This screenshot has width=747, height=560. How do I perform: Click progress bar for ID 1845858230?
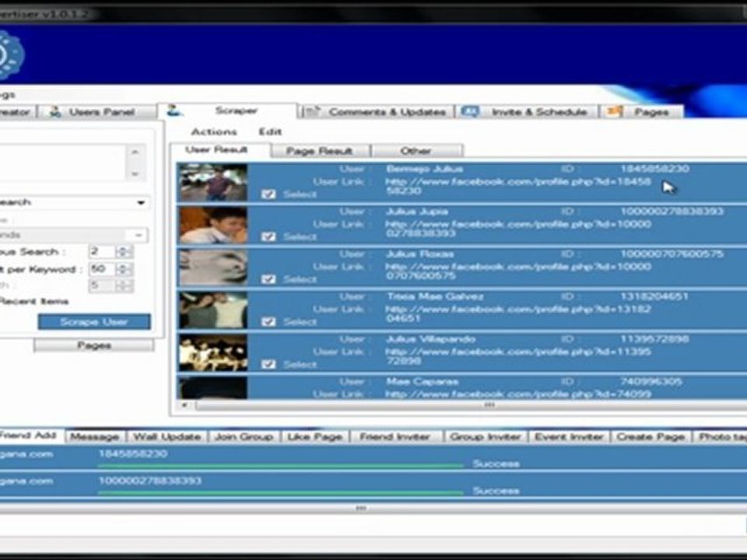tap(281, 465)
